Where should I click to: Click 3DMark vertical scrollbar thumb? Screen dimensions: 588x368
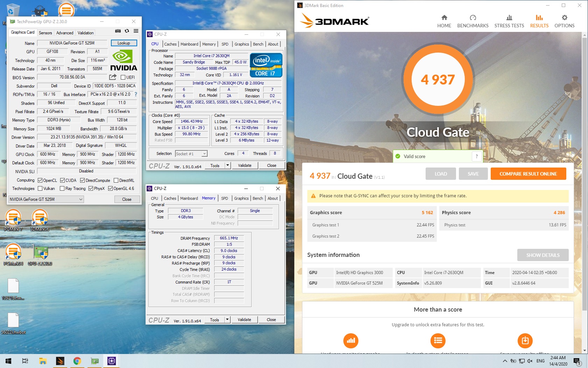pyautogui.click(x=584, y=173)
